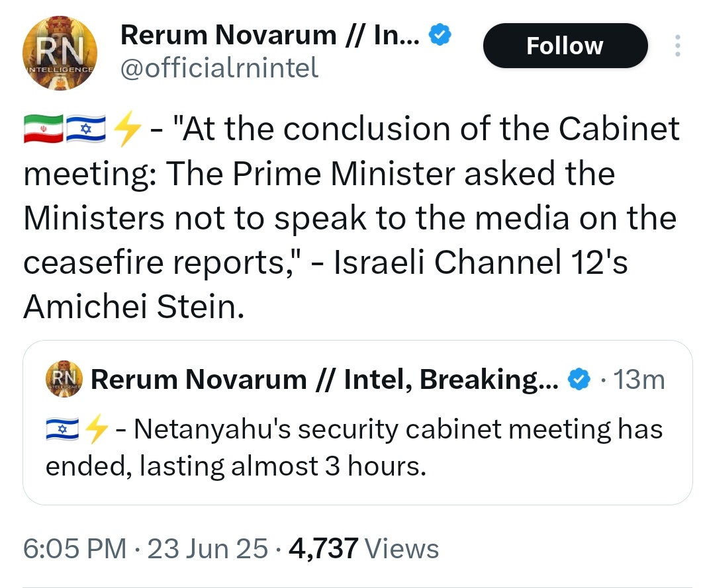Open the 6:05 PM tweet timestamp
Image resolution: width=701 pixels, height=588 pixels.
pyautogui.click(x=75, y=548)
